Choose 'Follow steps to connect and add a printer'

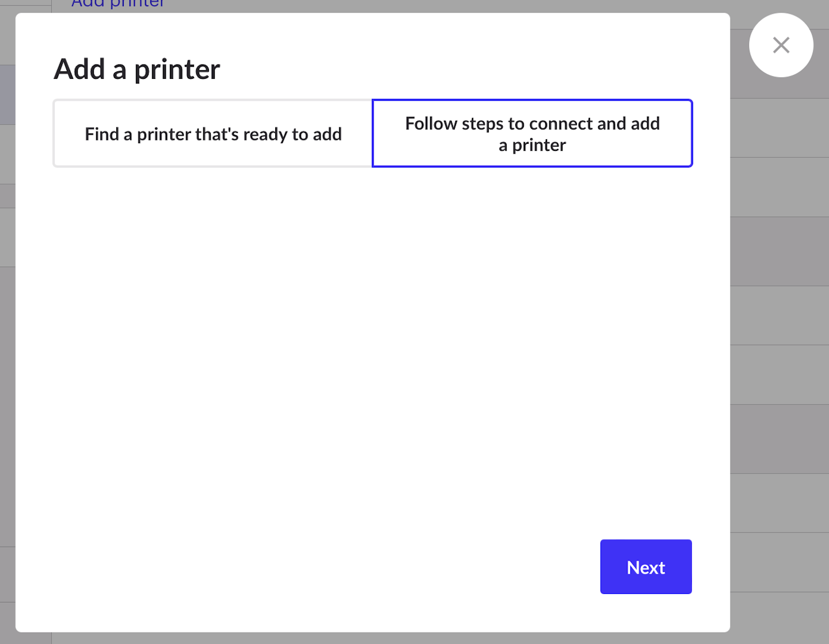pyautogui.click(x=533, y=134)
